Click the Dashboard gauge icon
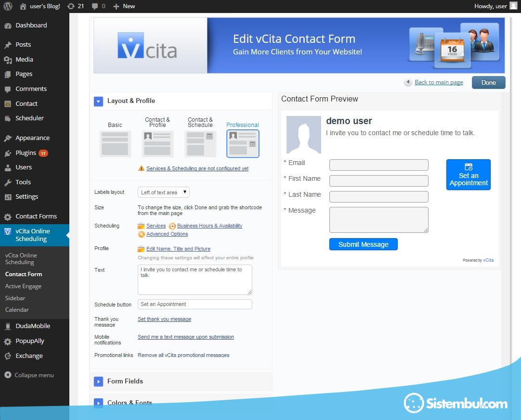The height and width of the screenshot is (420, 521). click(x=8, y=25)
